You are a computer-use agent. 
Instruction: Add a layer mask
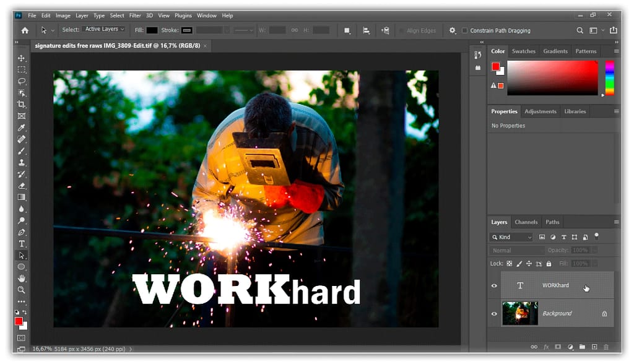558,347
